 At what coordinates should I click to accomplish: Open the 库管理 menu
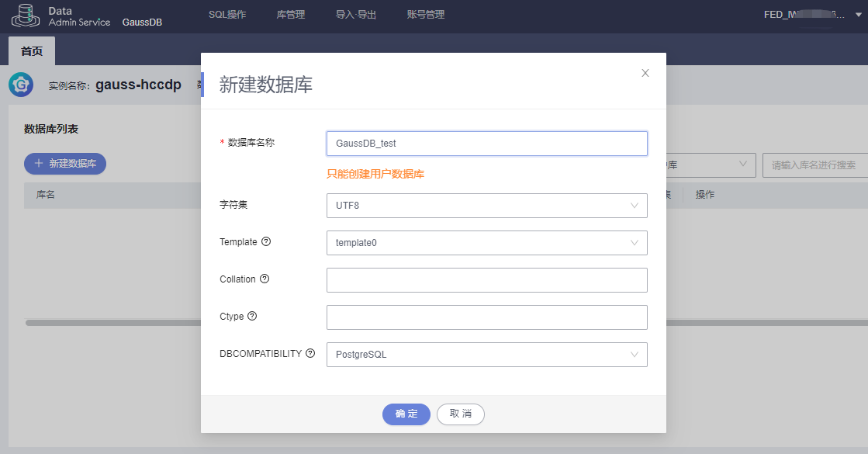[x=291, y=15]
